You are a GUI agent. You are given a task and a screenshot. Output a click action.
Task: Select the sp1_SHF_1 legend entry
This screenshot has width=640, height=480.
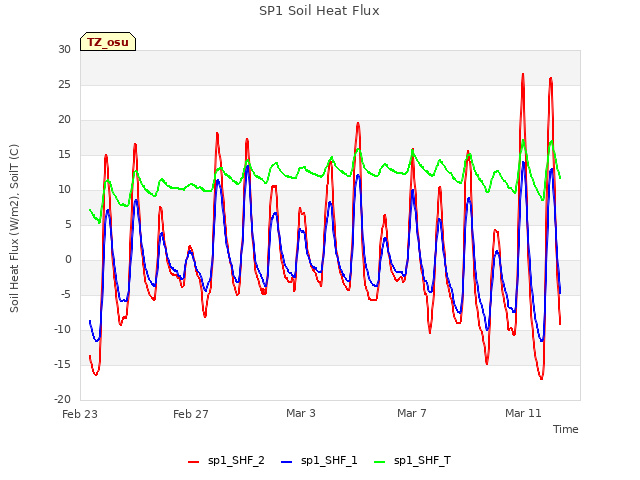point(319,461)
